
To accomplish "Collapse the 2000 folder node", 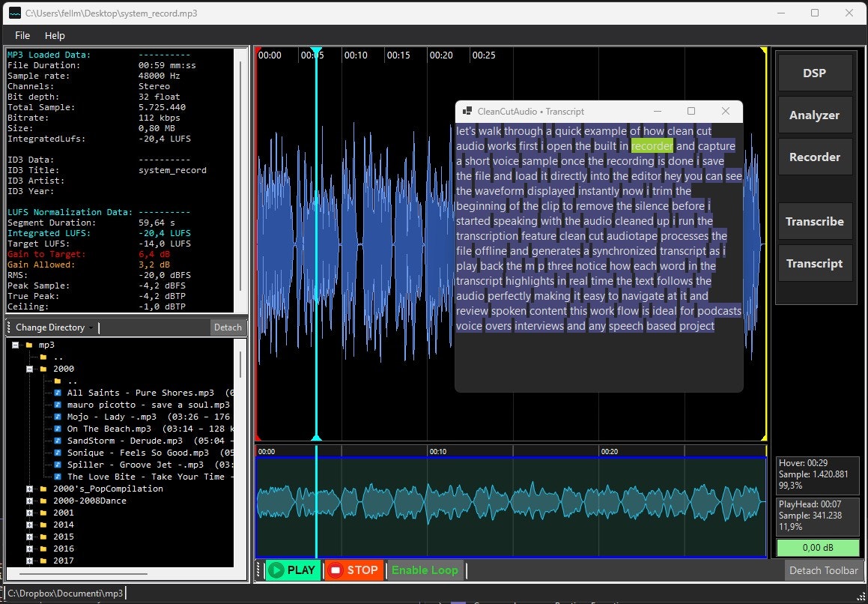I will (x=28, y=369).
